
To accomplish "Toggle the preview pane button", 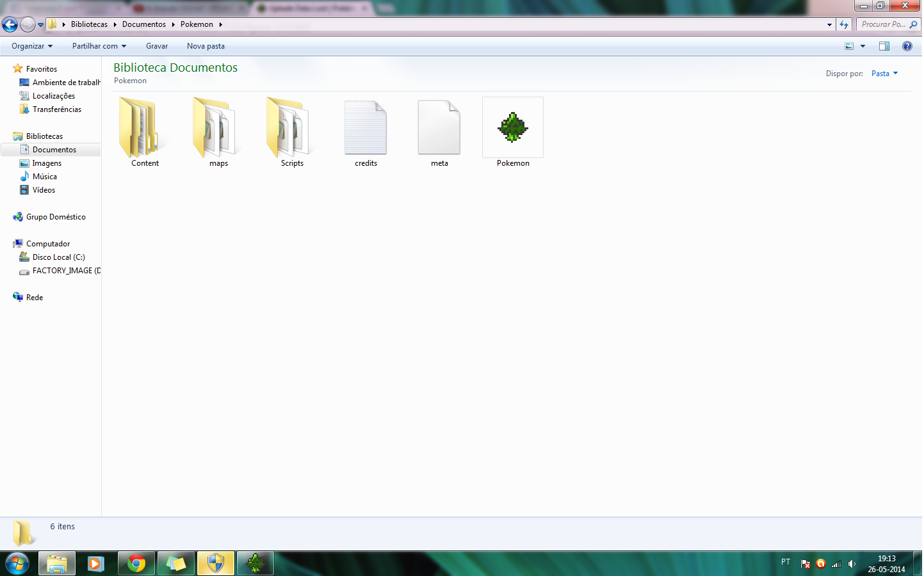I will (x=884, y=46).
